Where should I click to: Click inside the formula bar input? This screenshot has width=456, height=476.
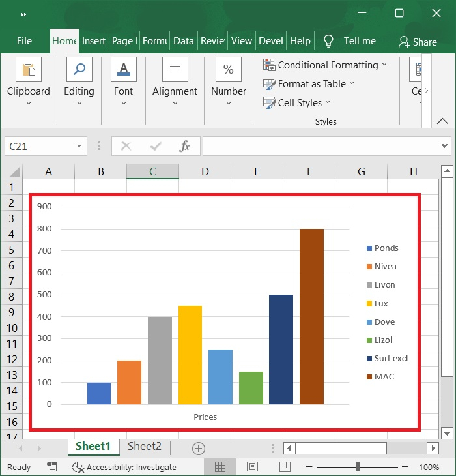point(321,146)
